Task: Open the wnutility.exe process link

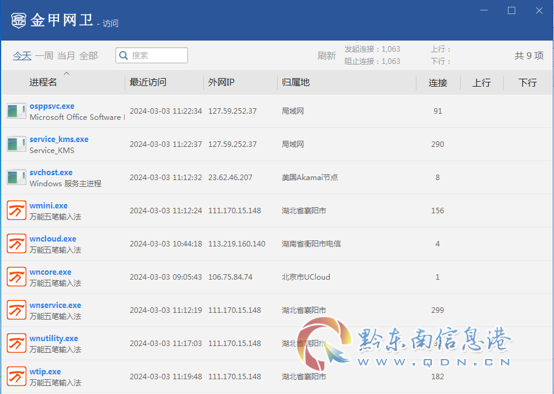Action: [54, 339]
